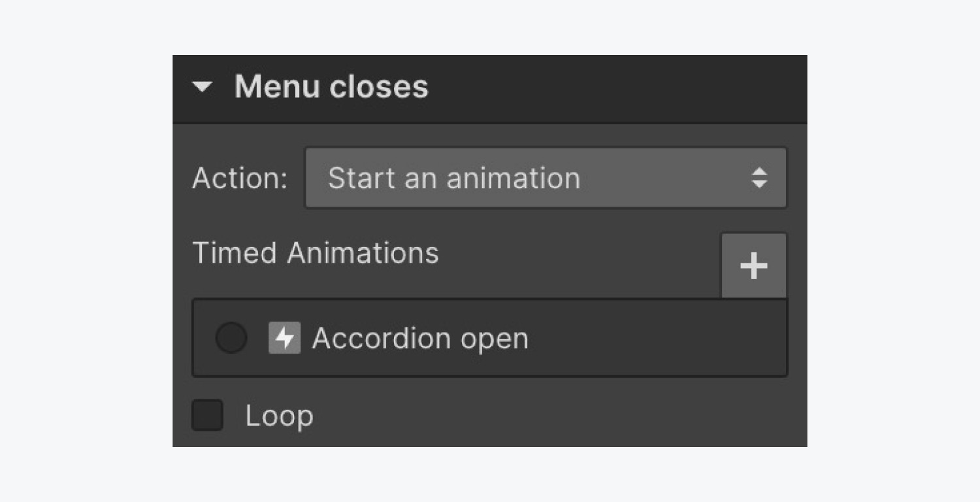Screen dimensions: 980x502
Task: Toggle Loop for the animation
Action: pos(206,416)
